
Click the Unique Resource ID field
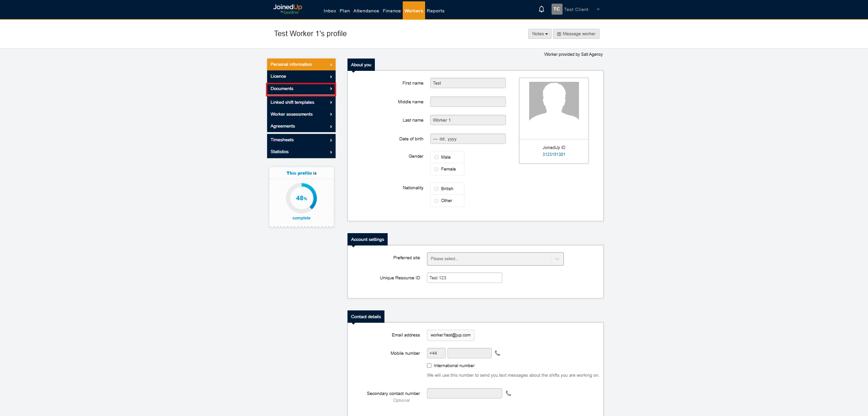464,278
